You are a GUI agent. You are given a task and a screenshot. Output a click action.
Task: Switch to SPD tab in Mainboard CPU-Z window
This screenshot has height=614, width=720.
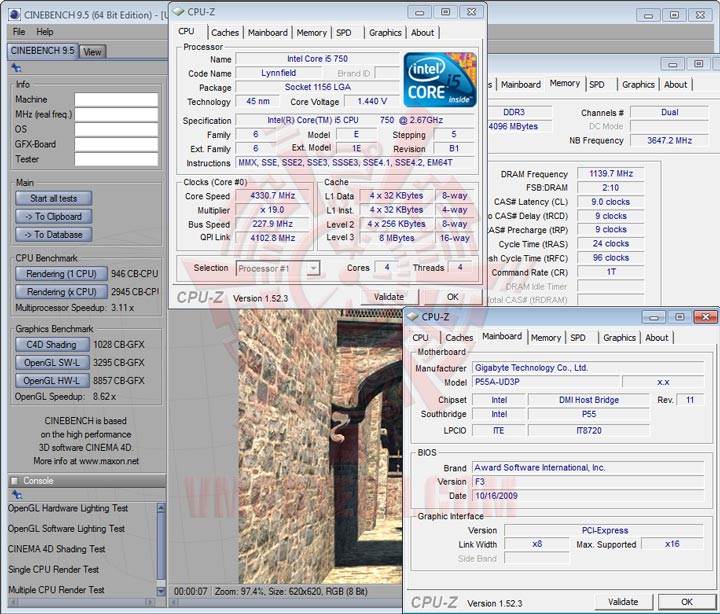[x=578, y=338]
